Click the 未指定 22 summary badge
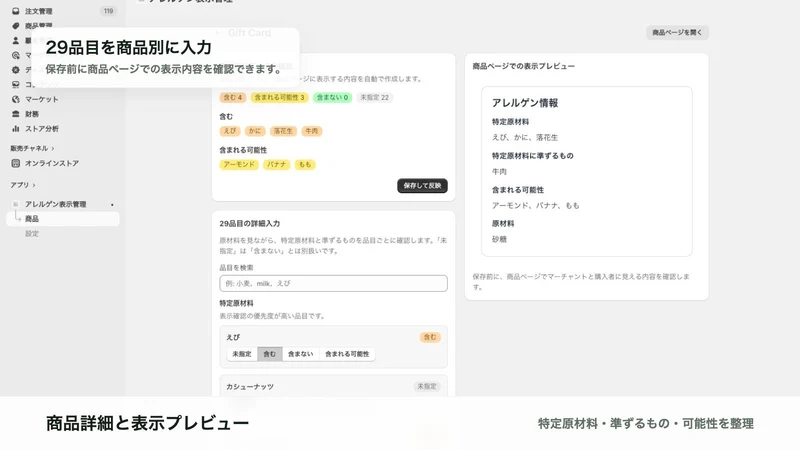This screenshot has height=450, width=800. [374, 97]
